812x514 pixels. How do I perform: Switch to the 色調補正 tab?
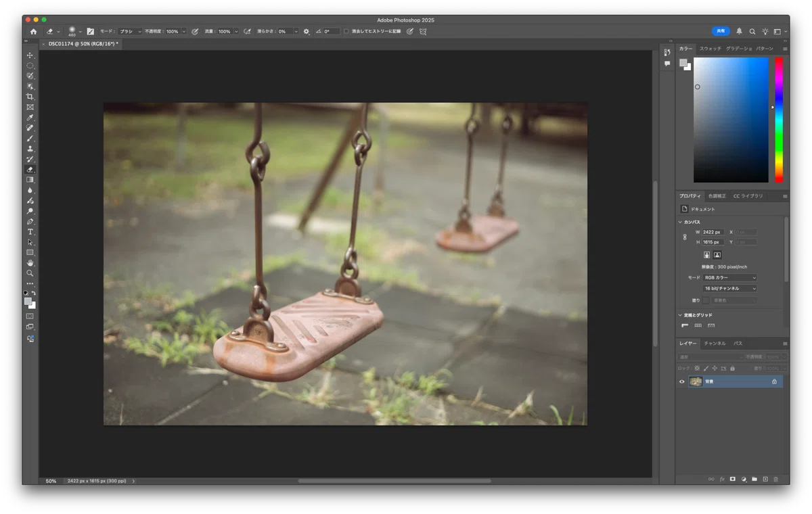pos(717,196)
